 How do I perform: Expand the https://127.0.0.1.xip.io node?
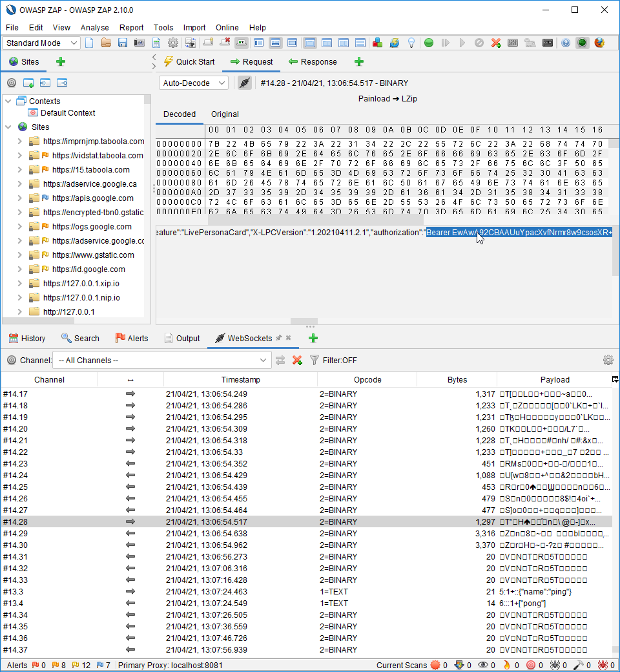point(20,283)
